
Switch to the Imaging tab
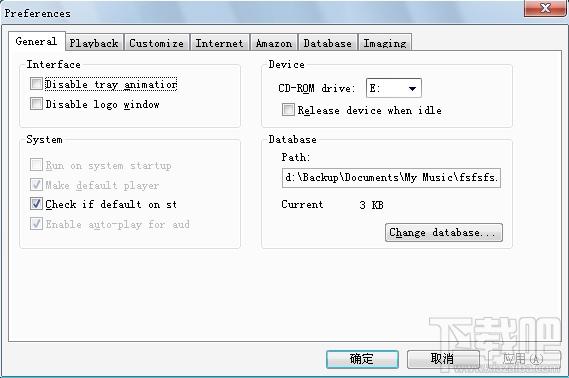coord(385,43)
